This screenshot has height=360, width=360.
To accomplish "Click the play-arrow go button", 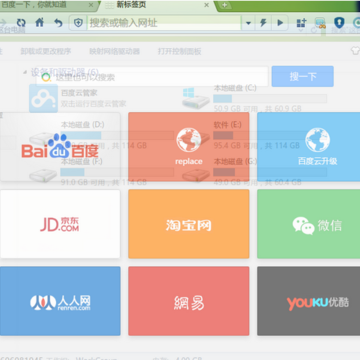I will click(x=280, y=23).
